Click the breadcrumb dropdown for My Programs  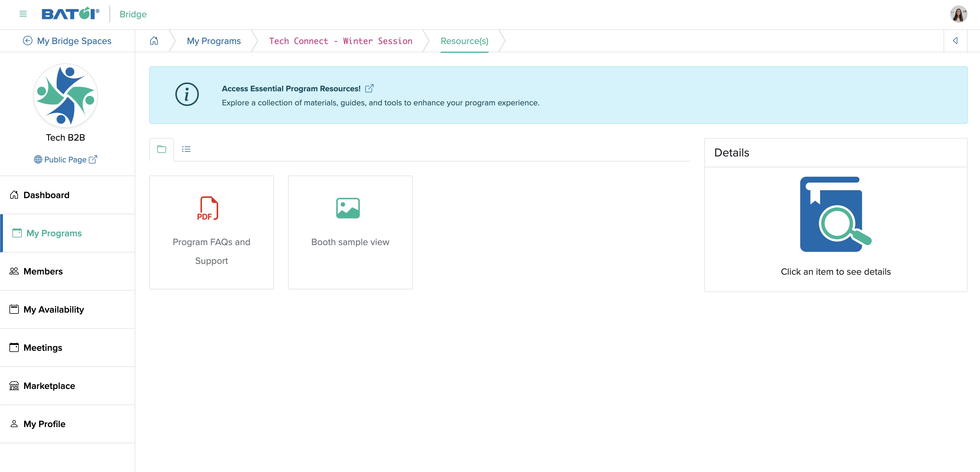tap(213, 41)
